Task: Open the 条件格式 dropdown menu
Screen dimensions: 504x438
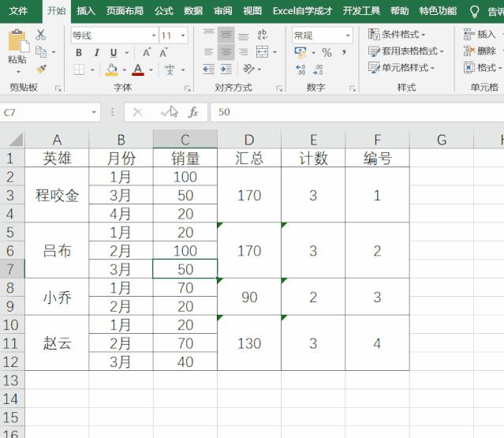Action: [398, 35]
